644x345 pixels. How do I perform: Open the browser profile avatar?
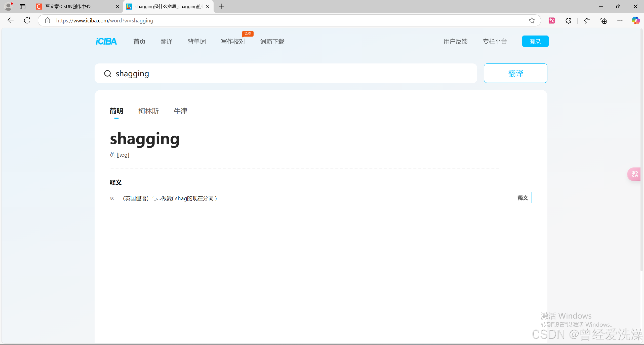pos(9,7)
